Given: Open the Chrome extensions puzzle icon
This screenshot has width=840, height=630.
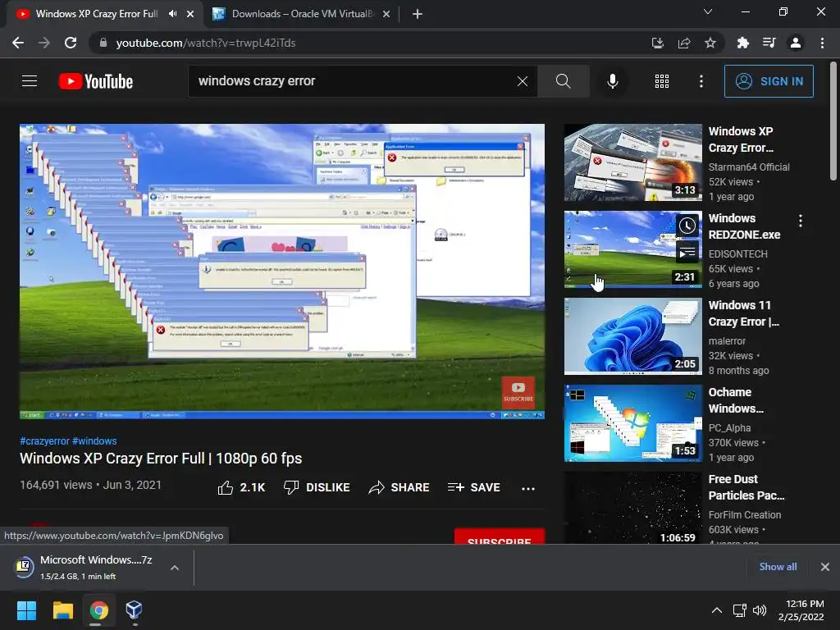Looking at the screenshot, I should coord(742,43).
